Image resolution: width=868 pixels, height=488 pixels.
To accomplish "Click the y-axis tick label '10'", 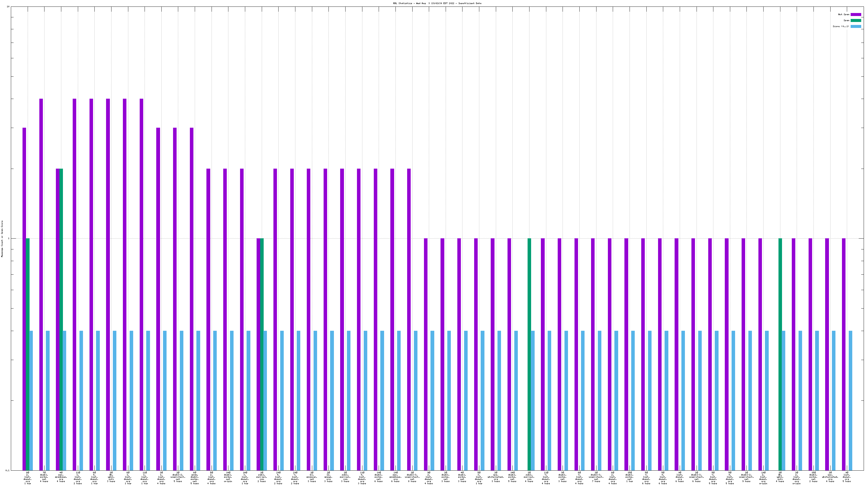I will point(8,7).
